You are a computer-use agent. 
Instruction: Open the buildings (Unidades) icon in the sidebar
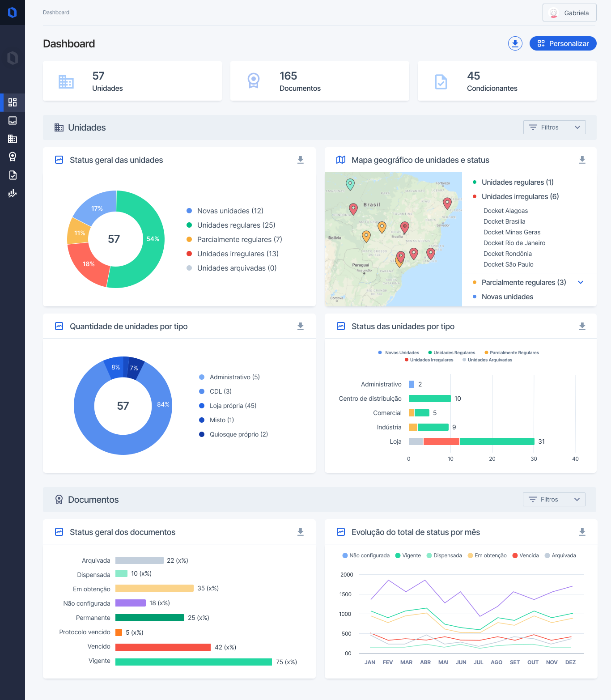coord(13,139)
